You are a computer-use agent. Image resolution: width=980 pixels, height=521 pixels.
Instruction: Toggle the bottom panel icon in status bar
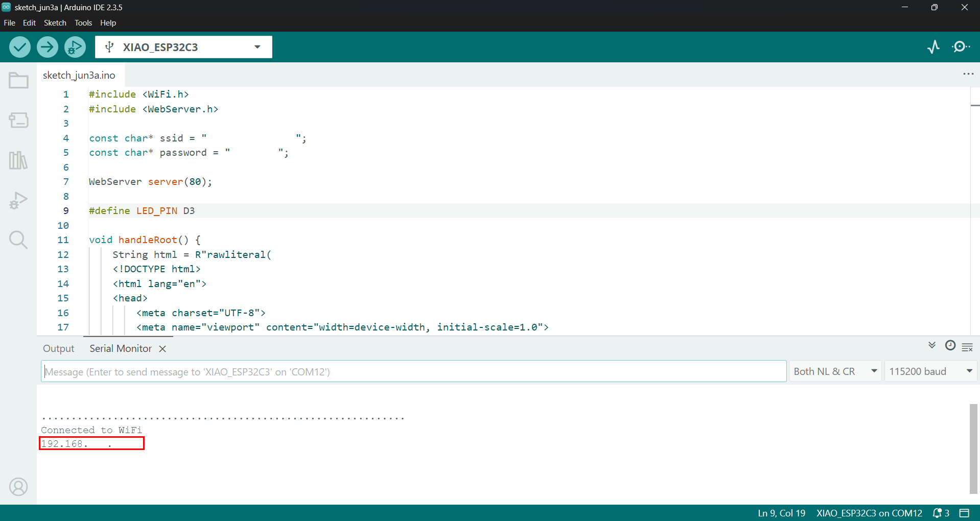click(964, 513)
